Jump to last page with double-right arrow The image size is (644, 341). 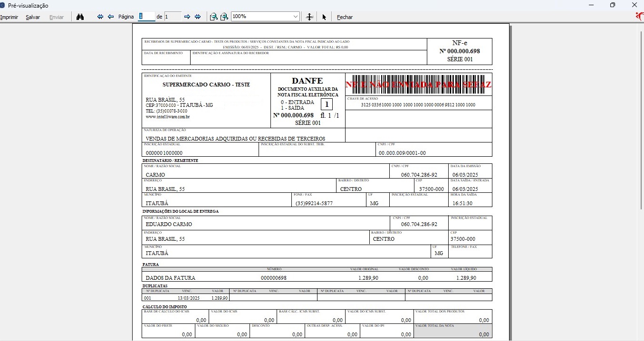(x=198, y=17)
